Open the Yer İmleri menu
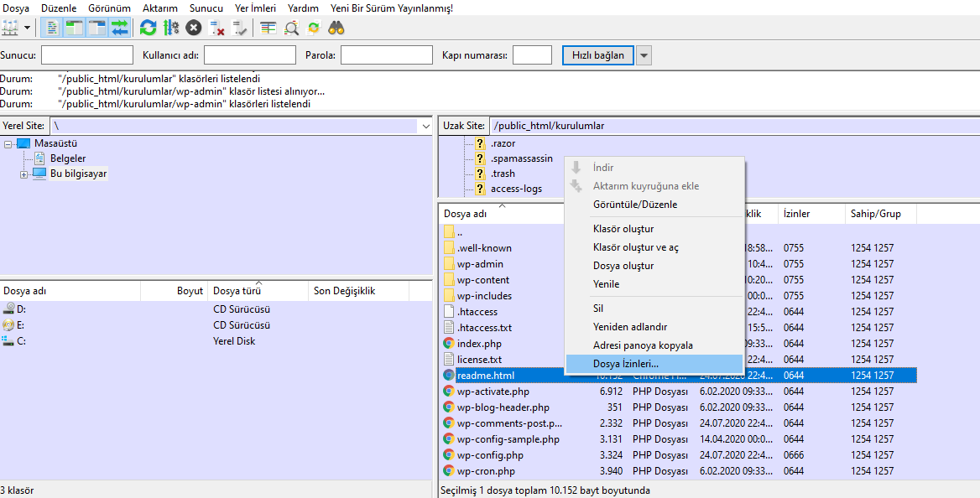The height and width of the screenshot is (498, 980). pos(256,8)
